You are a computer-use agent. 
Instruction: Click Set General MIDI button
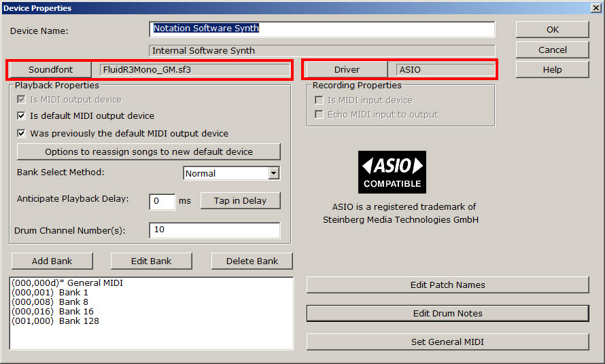point(447,342)
